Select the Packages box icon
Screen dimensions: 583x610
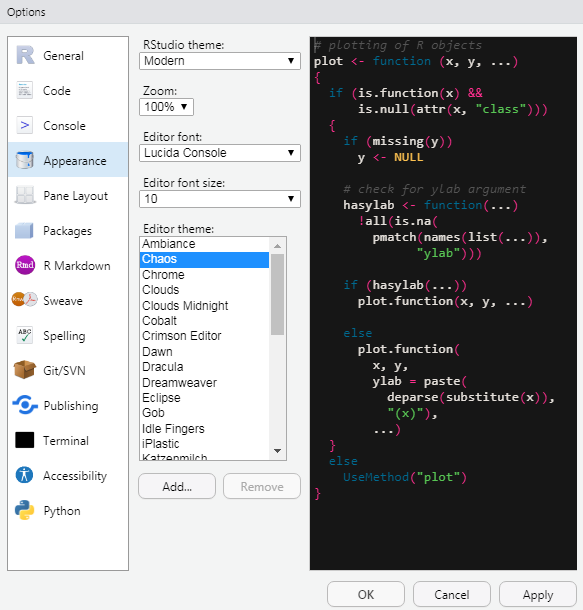[x=25, y=230]
